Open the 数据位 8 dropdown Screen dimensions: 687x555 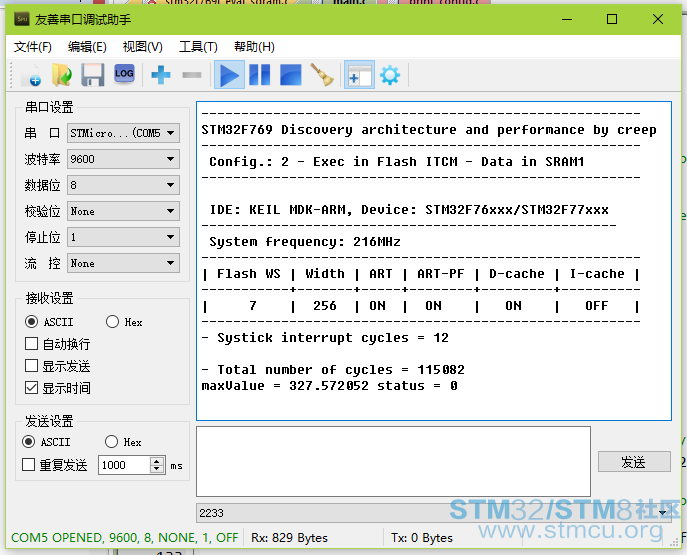123,185
